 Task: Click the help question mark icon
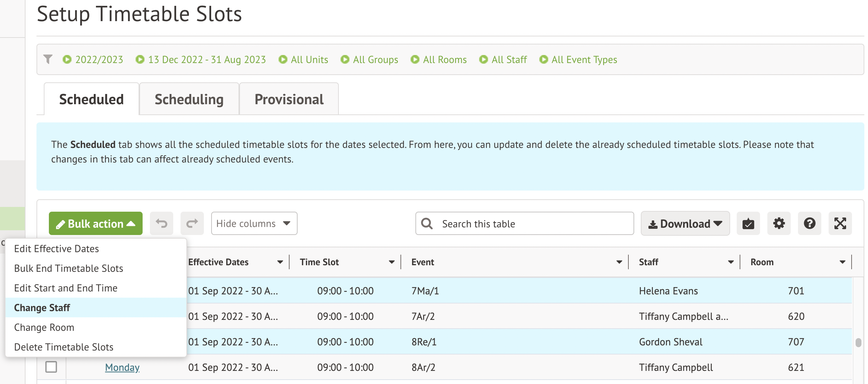pos(809,223)
